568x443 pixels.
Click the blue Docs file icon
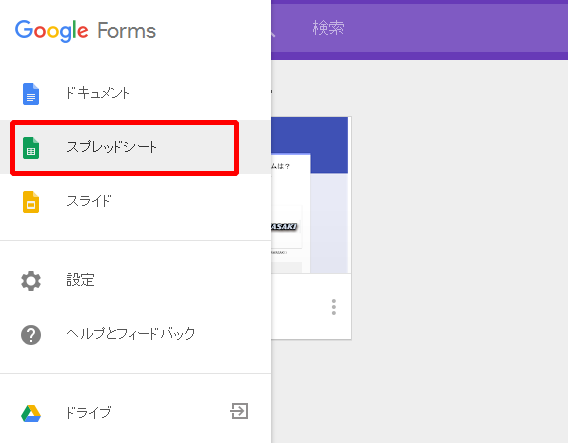pyautogui.click(x=31, y=94)
